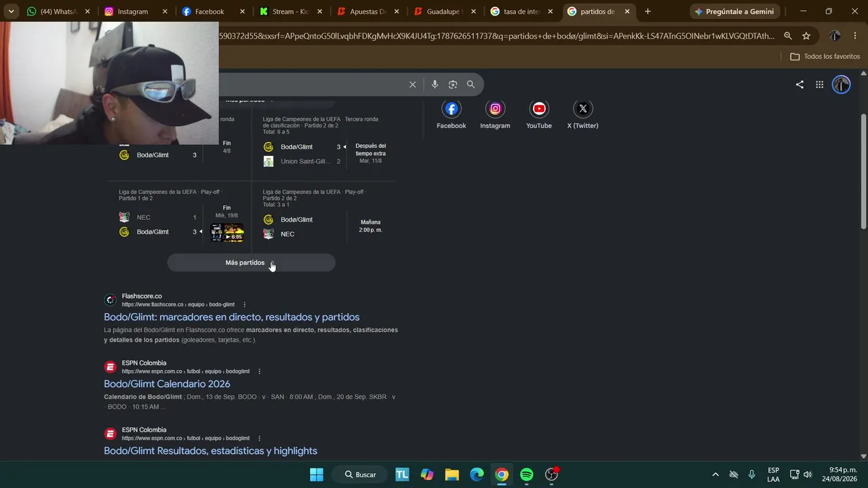Switch to the Apuestas tab
The width and height of the screenshot is (868, 488).
click(x=368, y=12)
